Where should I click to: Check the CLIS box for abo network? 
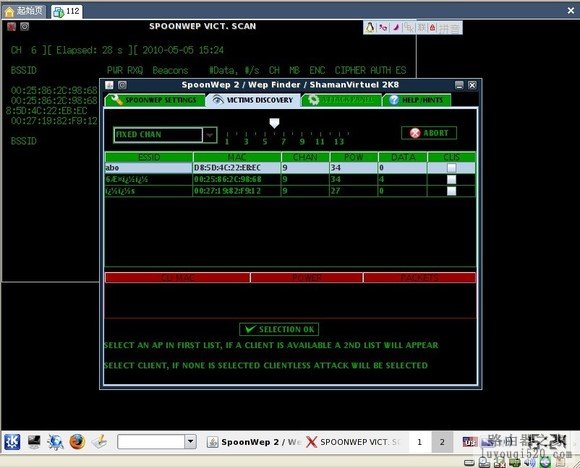coord(451,168)
